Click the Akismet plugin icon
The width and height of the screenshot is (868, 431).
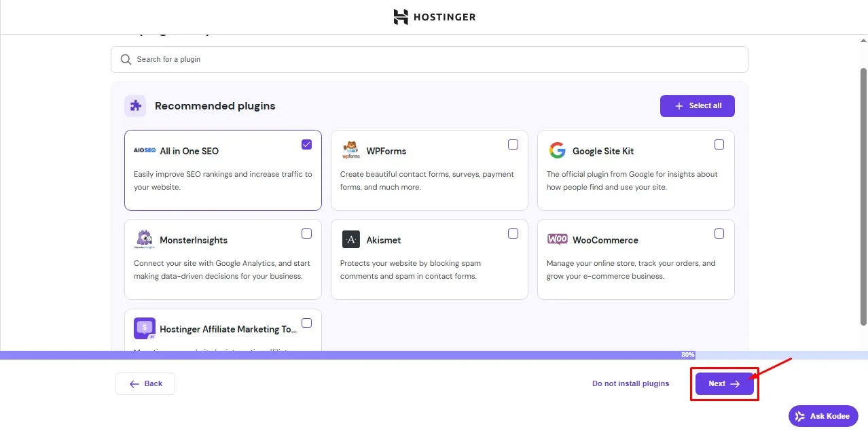click(350, 239)
